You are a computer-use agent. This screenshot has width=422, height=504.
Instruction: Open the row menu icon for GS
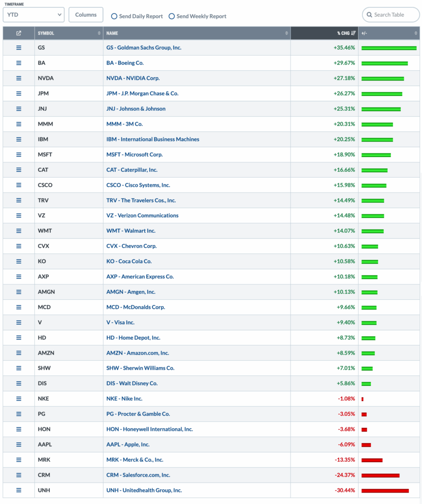click(19, 48)
